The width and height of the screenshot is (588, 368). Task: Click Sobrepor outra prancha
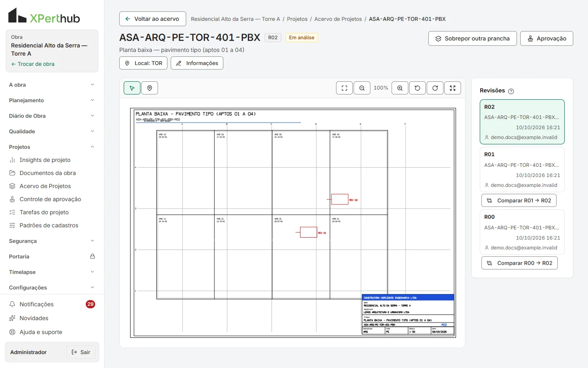tap(472, 38)
